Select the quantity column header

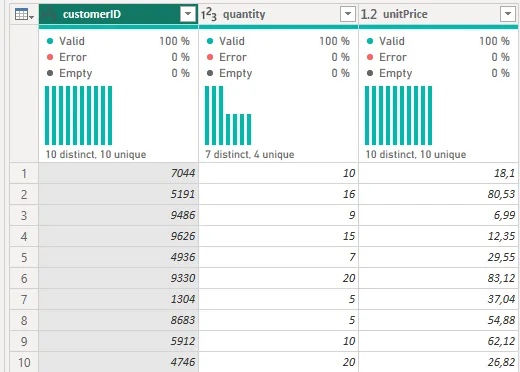coord(278,14)
